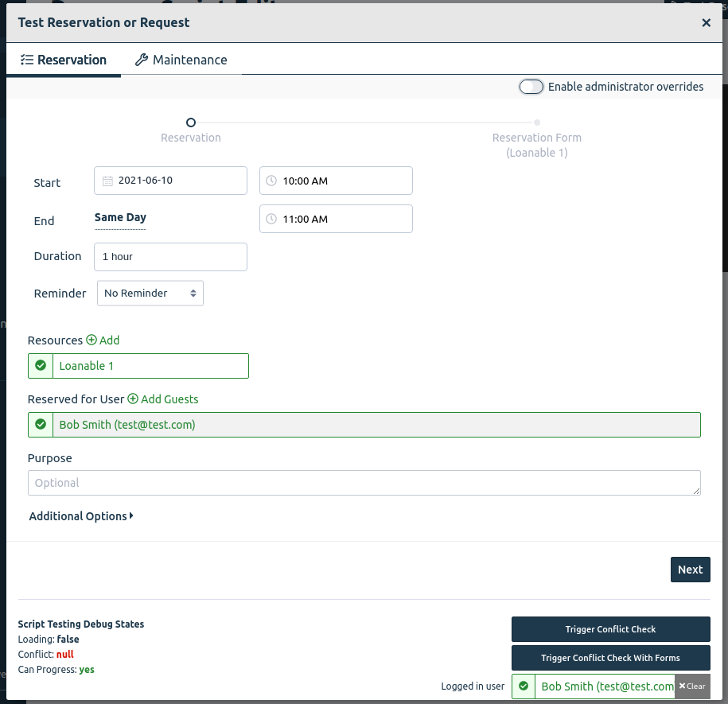Open the Same Day end date selector
The width and height of the screenshot is (728, 704).
tap(120, 218)
